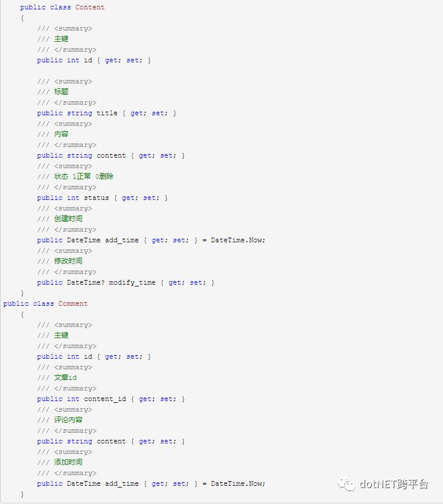The height and width of the screenshot is (504, 443).
Task: Click the "public string title" property line
Action: [106, 113]
